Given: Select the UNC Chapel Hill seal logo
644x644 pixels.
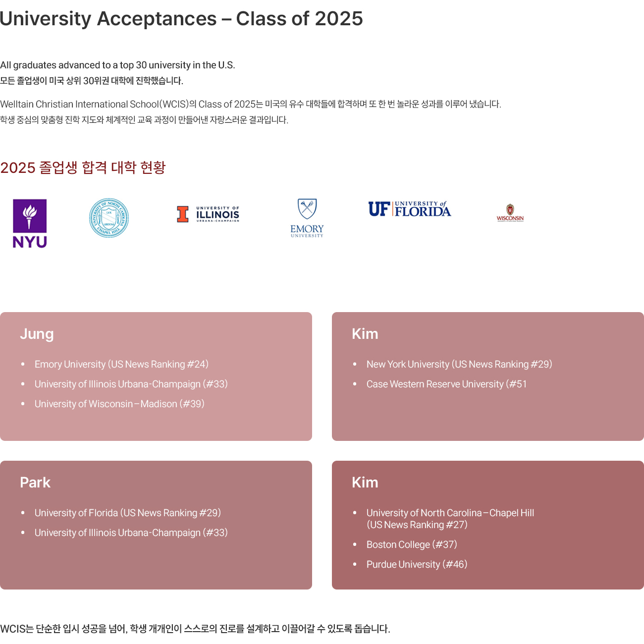Looking at the screenshot, I should click(109, 218).
